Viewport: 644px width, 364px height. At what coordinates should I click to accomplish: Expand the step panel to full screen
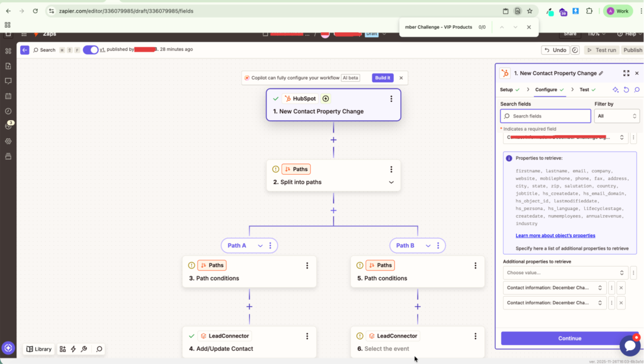tap(626, 73)
